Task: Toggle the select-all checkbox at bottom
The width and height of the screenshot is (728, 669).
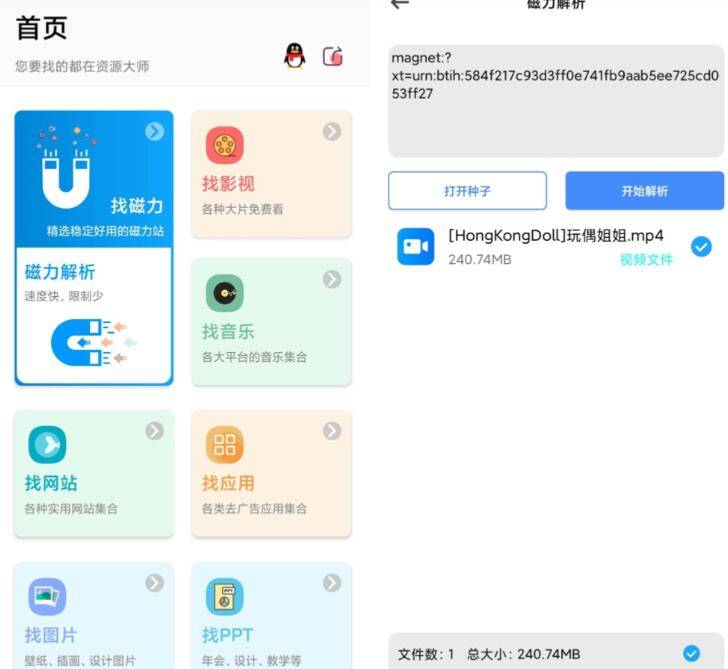Action: pos(691,654)
